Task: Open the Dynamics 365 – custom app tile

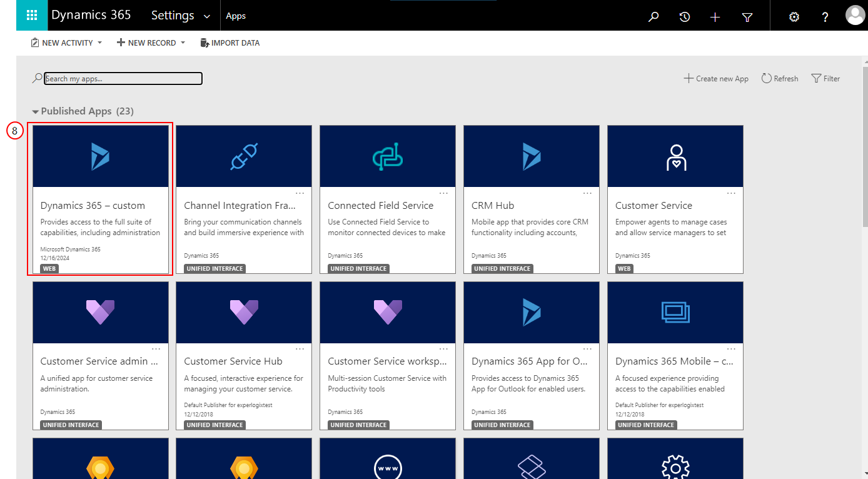Action: coord(101,199)
